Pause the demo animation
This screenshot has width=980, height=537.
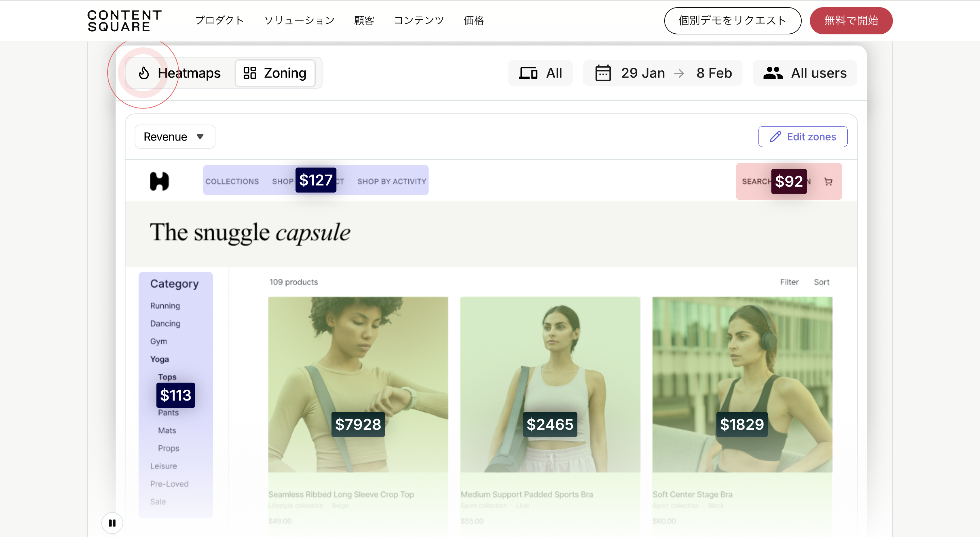112,523
